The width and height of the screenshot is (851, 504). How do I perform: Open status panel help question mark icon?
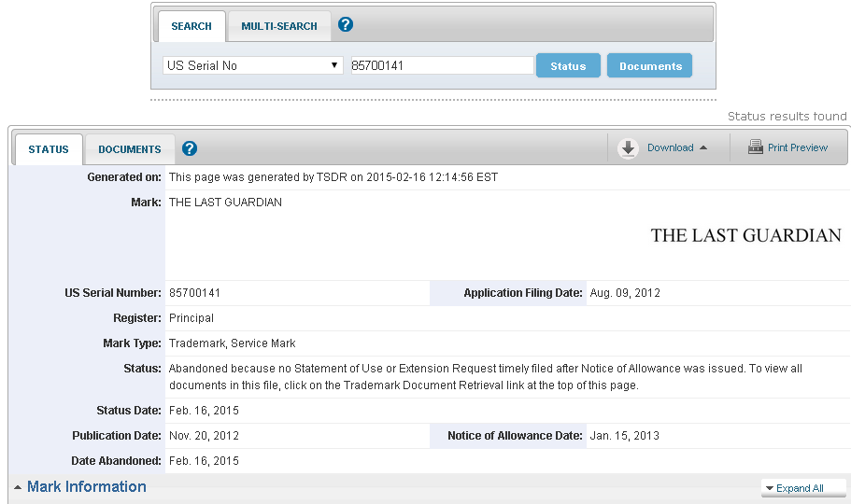pos(190,148)
